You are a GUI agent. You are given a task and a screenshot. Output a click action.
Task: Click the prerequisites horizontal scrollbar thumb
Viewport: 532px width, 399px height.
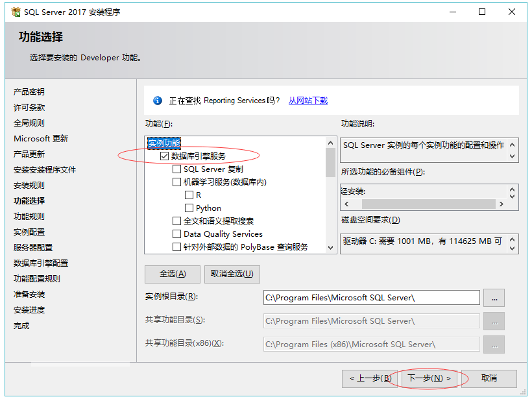pos(429,204)
